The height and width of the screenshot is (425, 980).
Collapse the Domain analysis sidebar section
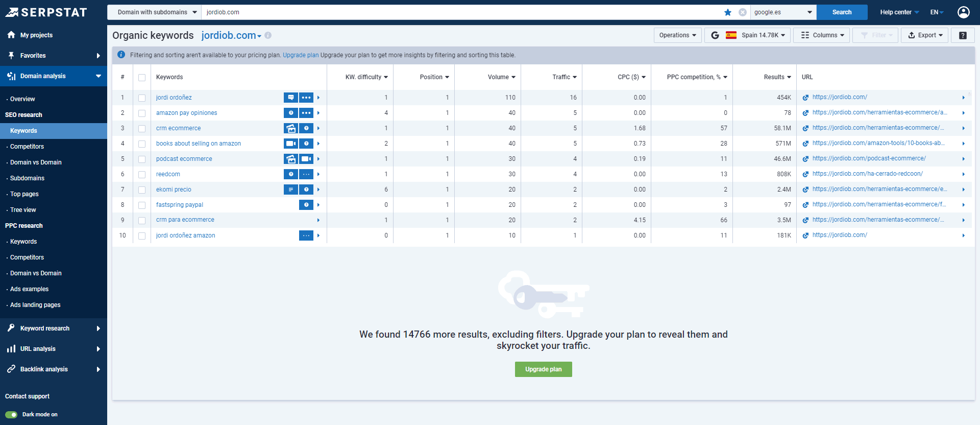(54, 76)
